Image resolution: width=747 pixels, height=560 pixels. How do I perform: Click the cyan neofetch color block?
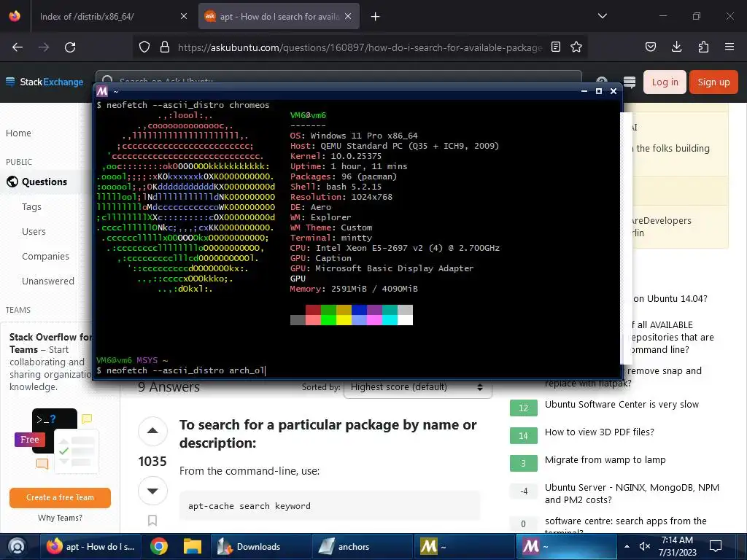390,320
